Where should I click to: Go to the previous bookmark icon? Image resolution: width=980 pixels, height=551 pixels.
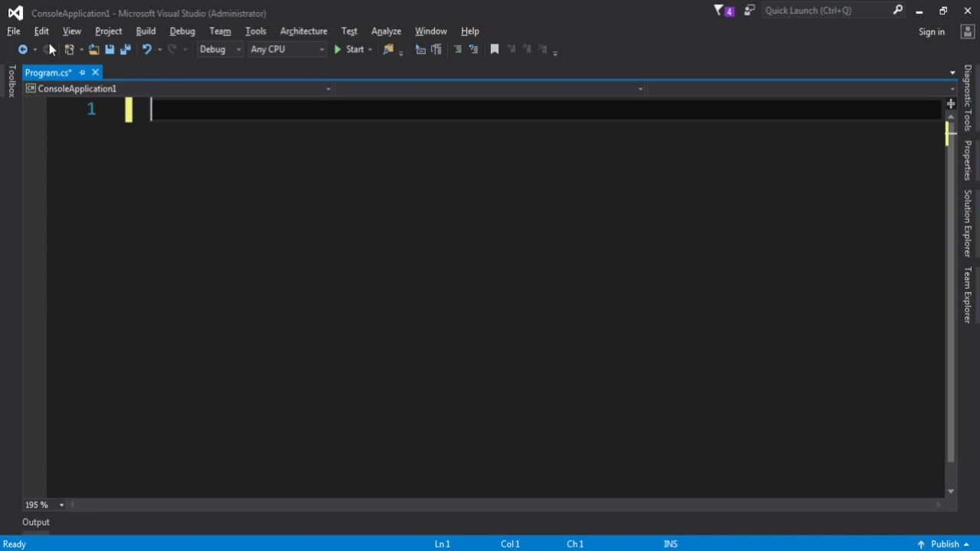[511, 49]
